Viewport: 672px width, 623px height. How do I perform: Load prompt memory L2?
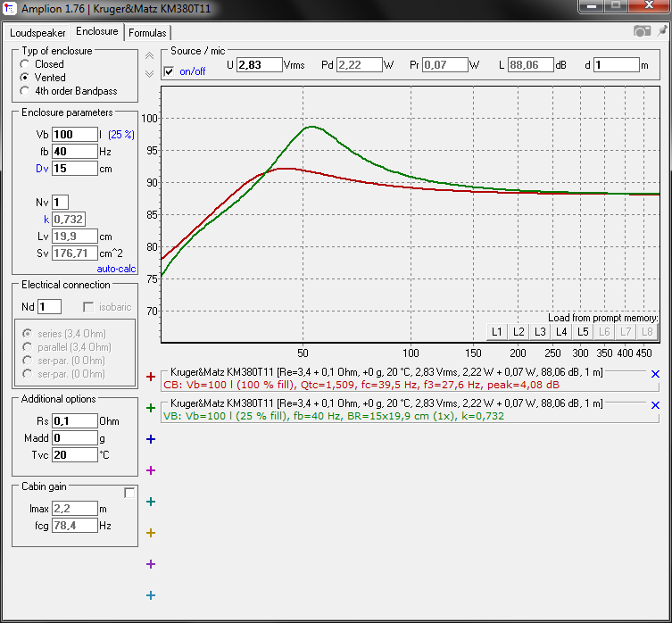point(519,332)
